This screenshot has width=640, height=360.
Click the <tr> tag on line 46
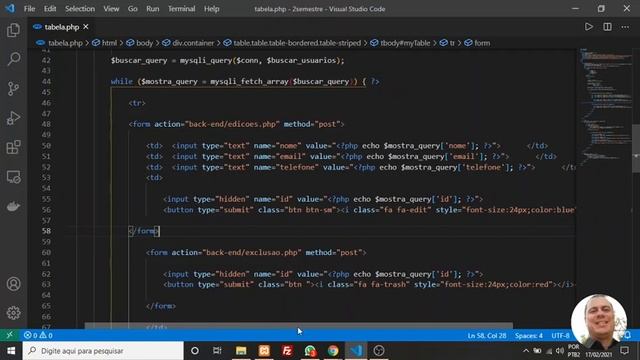coord(137,103)
